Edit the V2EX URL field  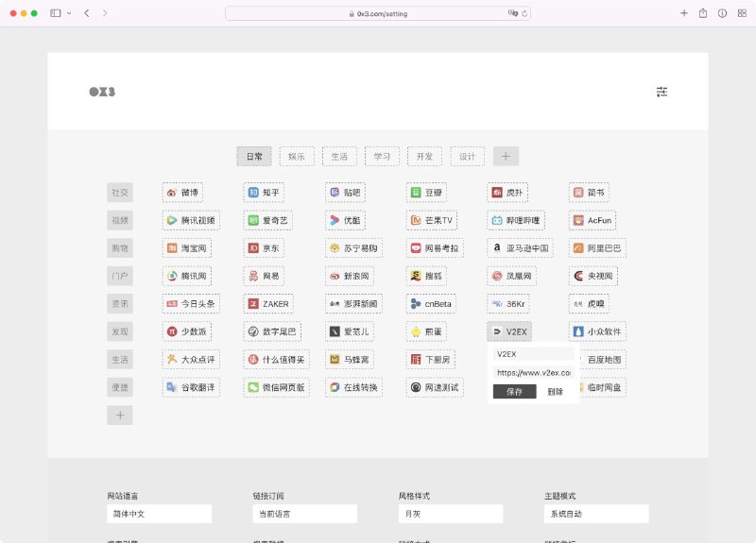tap(533, 372)
